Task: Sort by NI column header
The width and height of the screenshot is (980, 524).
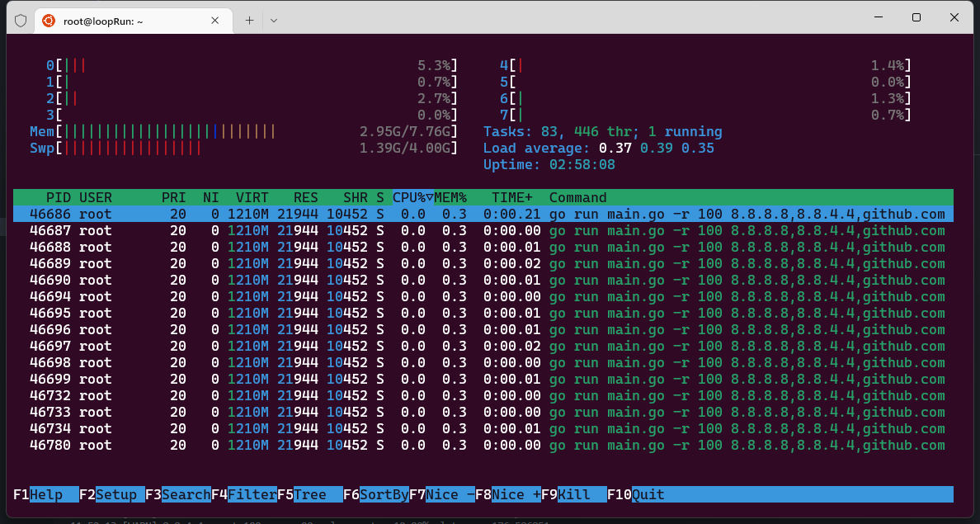Action: pyautogui.click(x=210, y=197)
